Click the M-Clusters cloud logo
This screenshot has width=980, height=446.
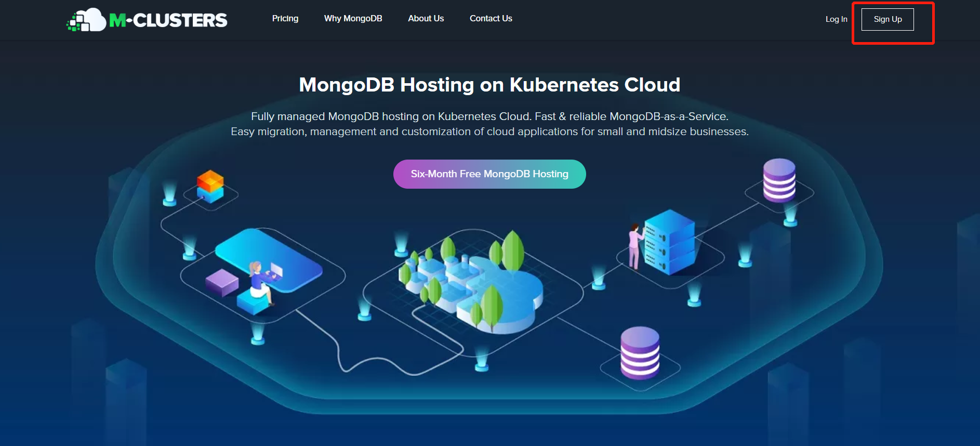[147, 20]
